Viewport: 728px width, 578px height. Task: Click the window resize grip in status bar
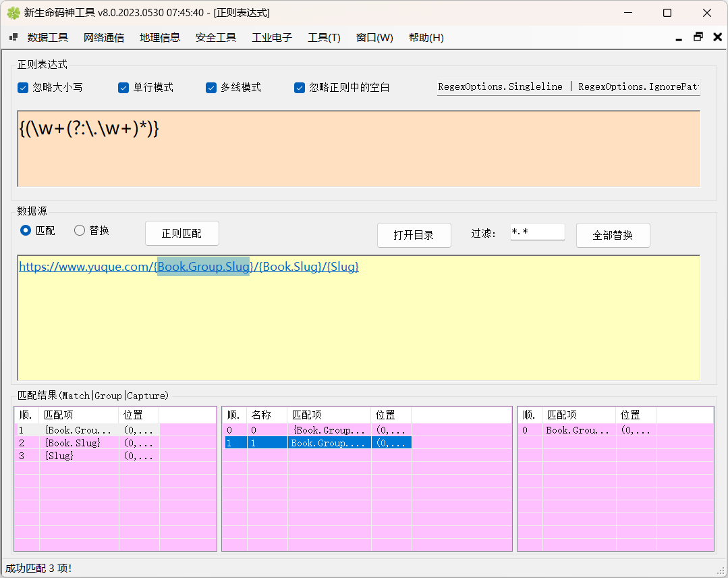point(721,571)
